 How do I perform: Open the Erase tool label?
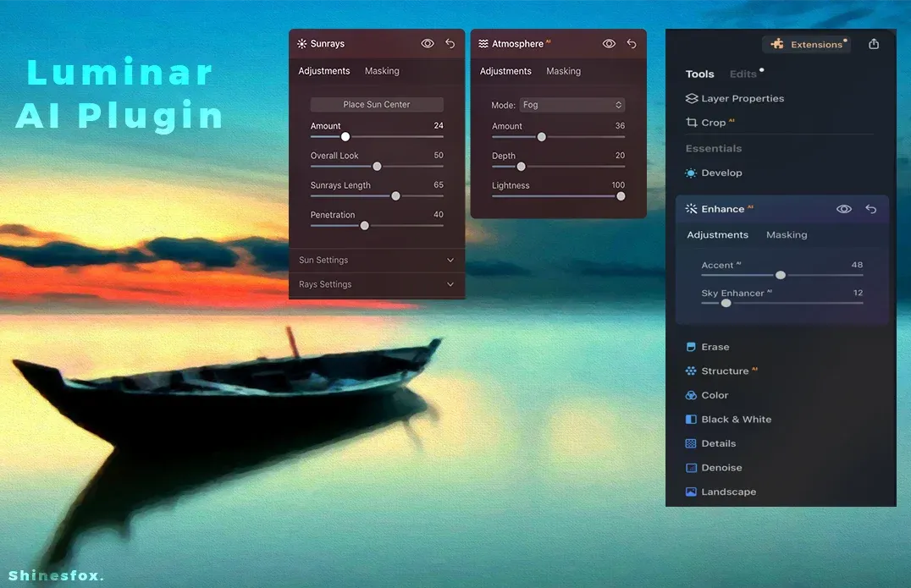[715, 347]
